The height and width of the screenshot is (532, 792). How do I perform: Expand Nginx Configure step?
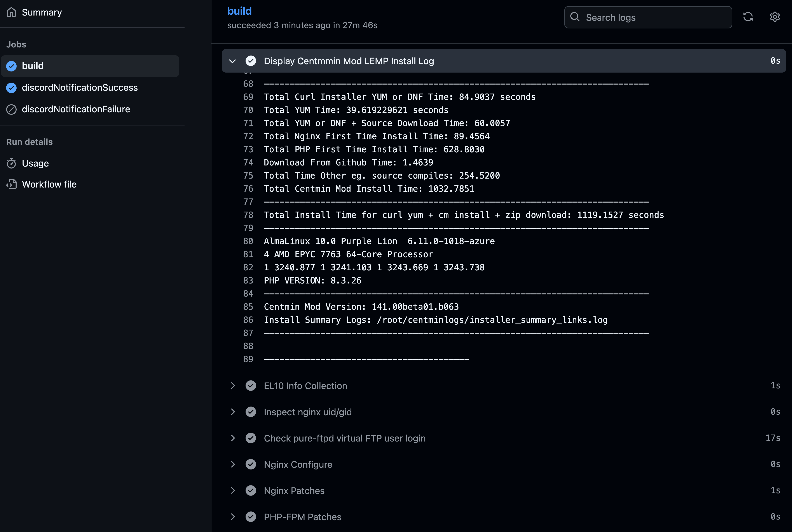(x=233, y=464)
